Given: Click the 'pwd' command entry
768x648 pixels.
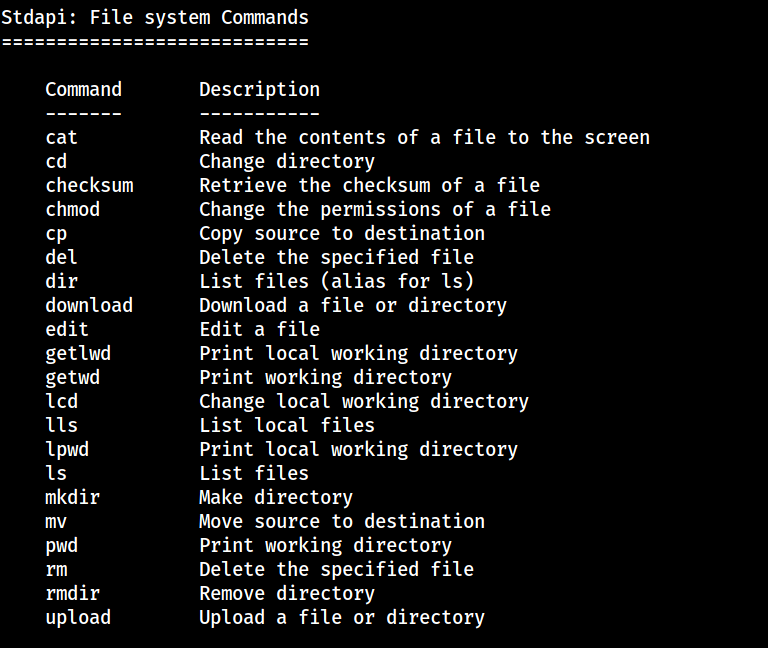Looking at the screenshot, I should click(x=61, y=546).
